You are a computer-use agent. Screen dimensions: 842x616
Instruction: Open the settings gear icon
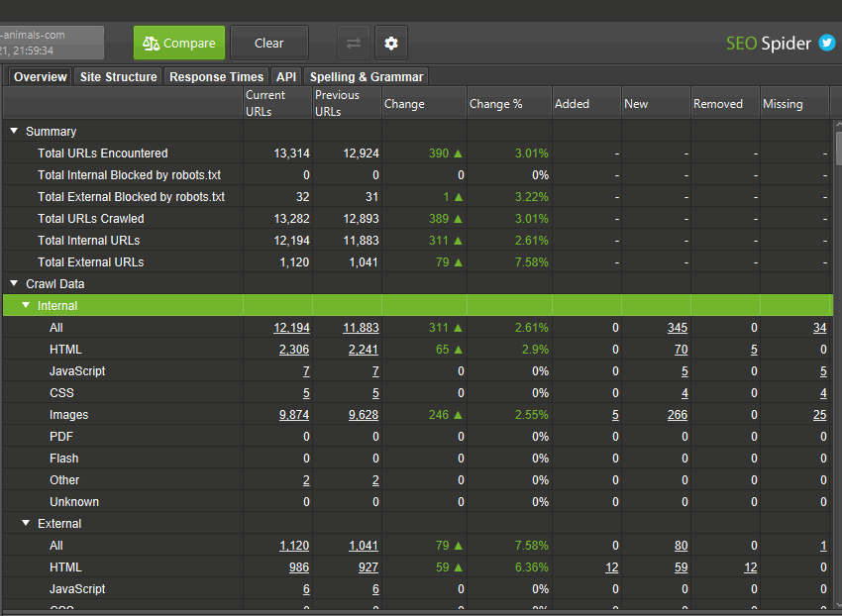point(391,44)
